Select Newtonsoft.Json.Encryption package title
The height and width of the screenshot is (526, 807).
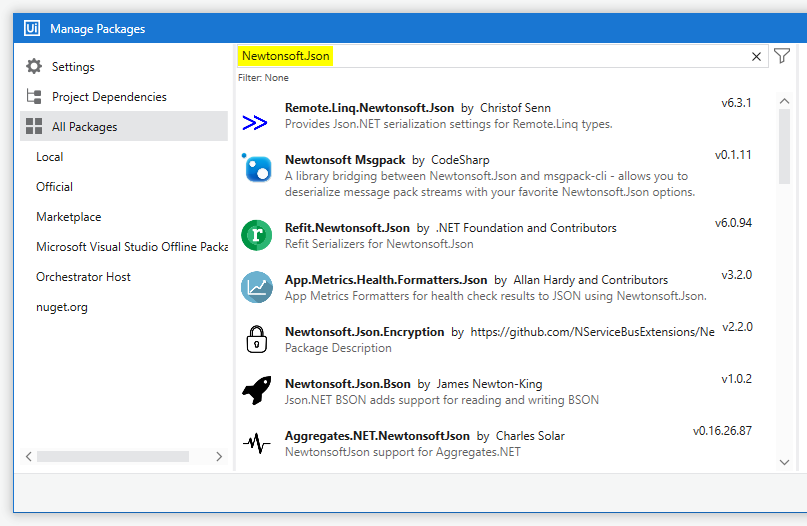pyautogui.click(x=364, y=331)
